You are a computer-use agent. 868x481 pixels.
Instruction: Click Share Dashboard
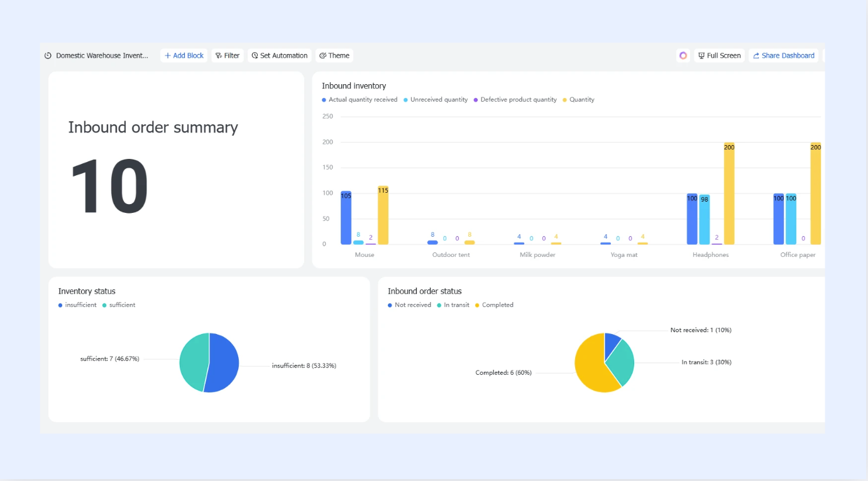[784, 56]
